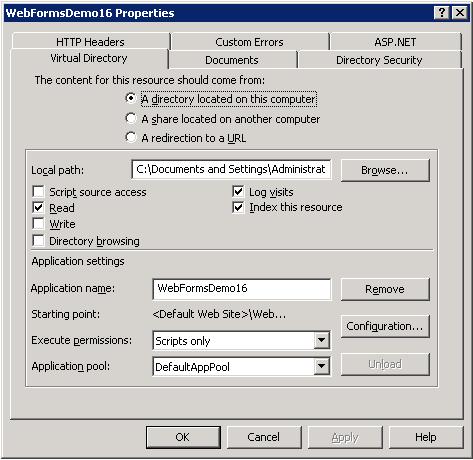Open the Directory Security tab

click(379, 60)
